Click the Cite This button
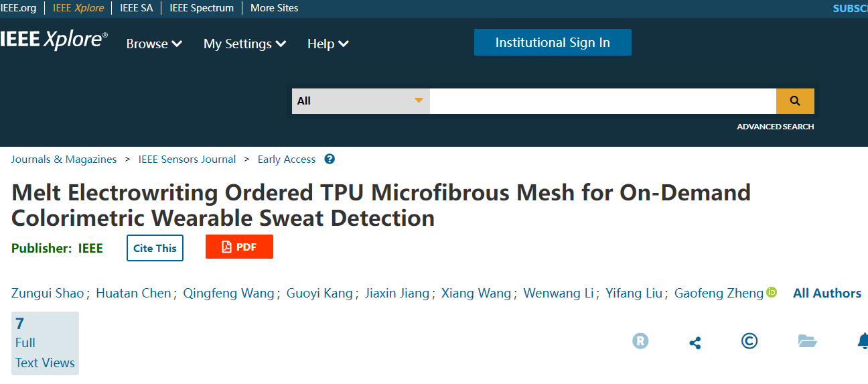This screenshot has height=384, width=868. (155, 248)
